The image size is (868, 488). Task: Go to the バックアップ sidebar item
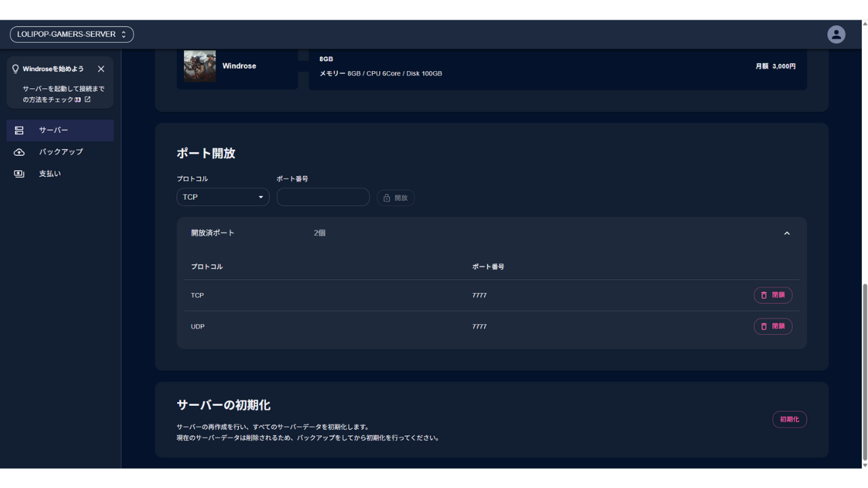60,152
